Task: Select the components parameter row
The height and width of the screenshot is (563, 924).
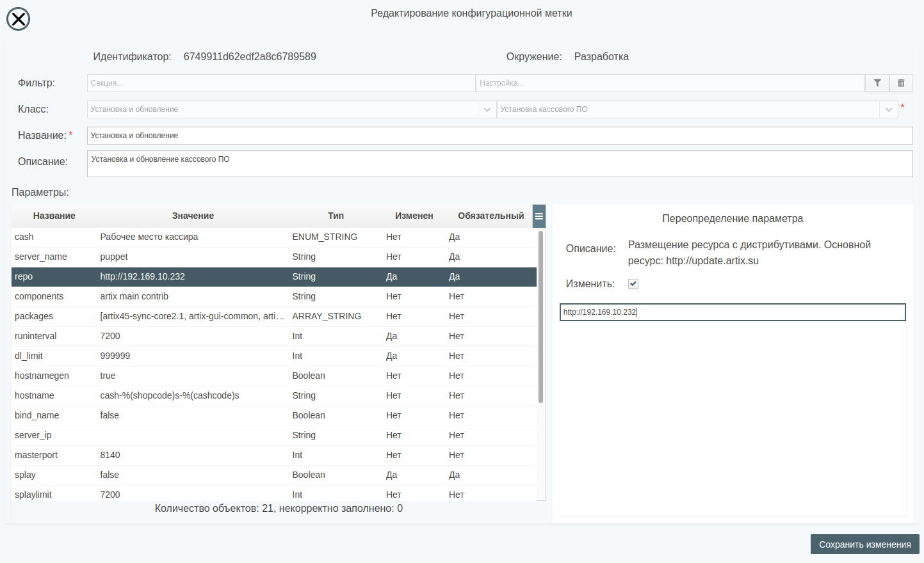Action: [274, 297]
